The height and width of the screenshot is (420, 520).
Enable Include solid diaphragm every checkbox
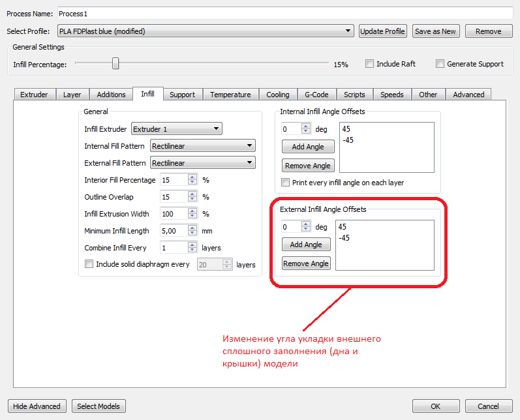click(89, 264)
